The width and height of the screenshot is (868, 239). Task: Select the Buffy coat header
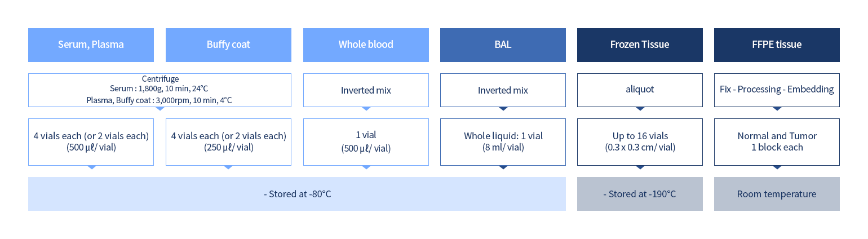point(228,45)
